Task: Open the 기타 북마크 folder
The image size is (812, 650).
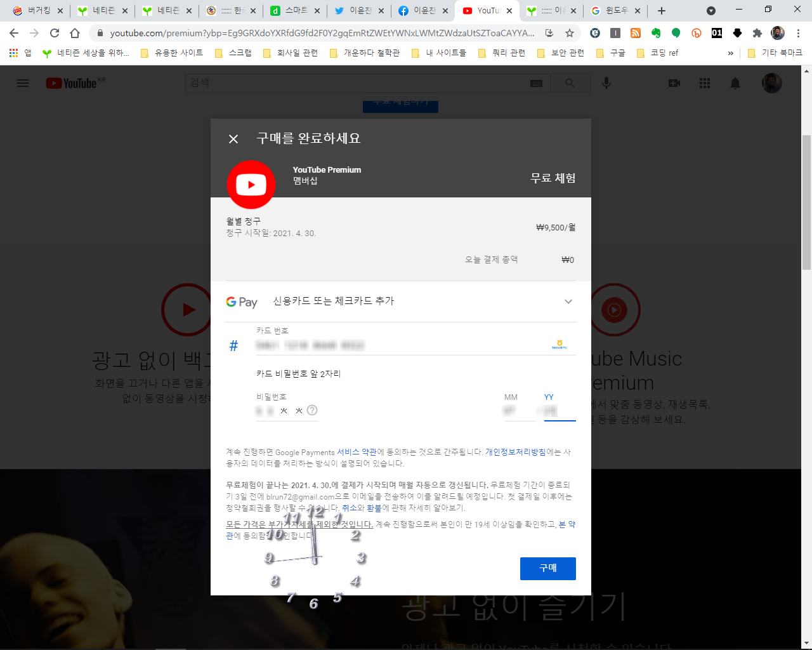Action: point(775,53)
